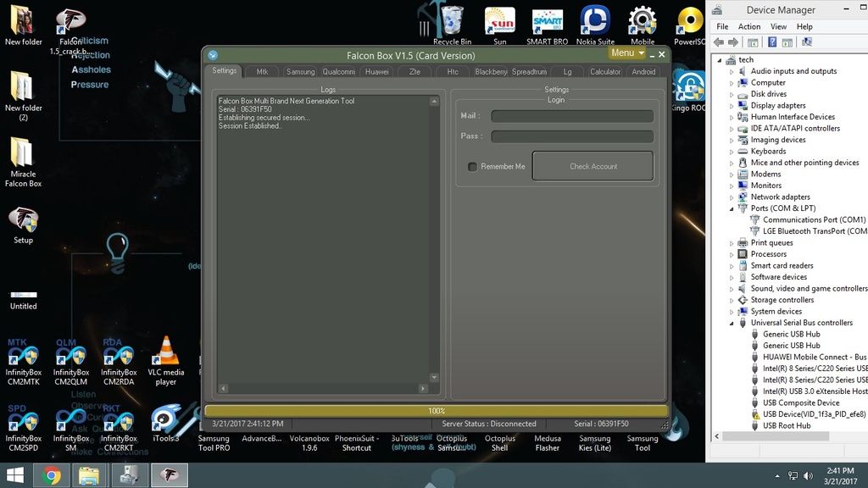Open InfinityBox CM2RDA shortcut
Viewport: 868px width, 488px height.
[119, 362]
